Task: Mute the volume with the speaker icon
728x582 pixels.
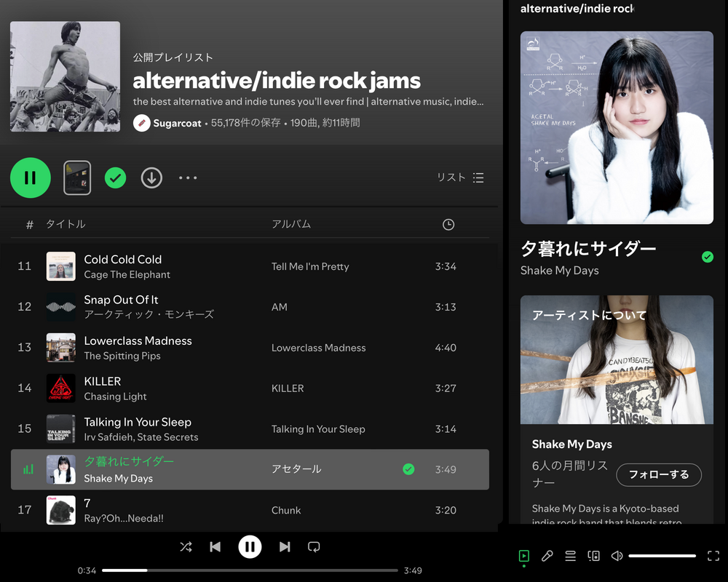Action: click(x=617, y=556)
